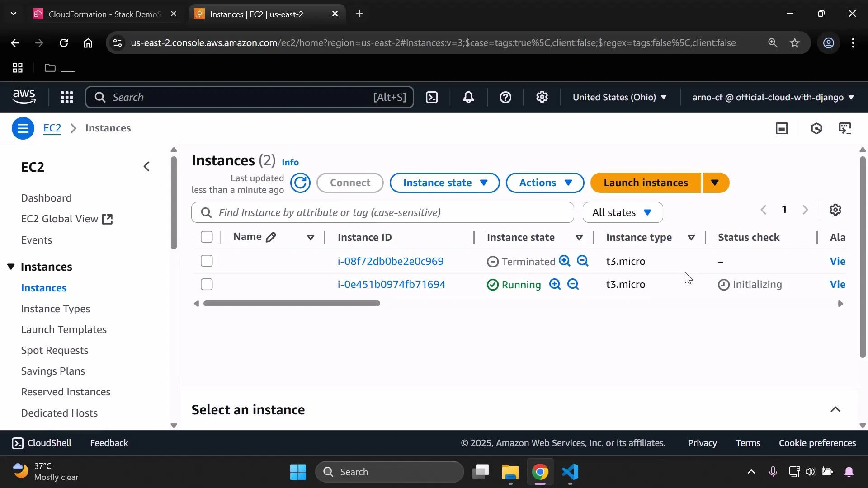
Task: Collapse the Instances section in sidebar
Action: pos(11,267)
